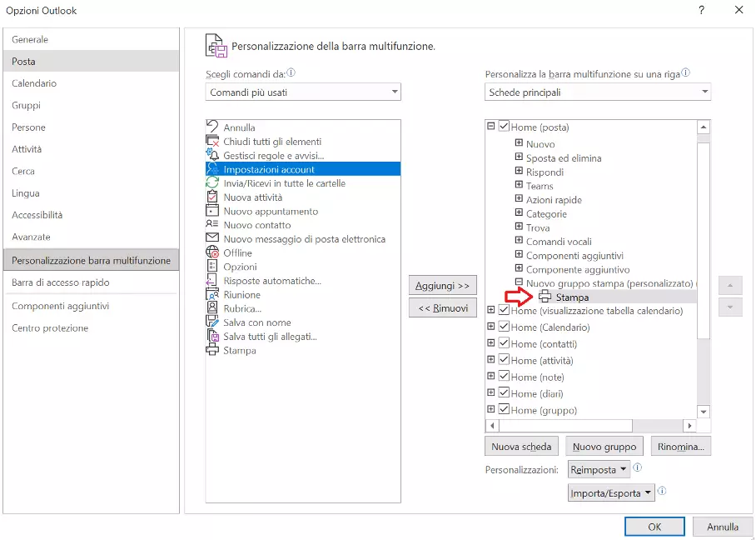Click the info icon next to Reimposta

pos(638,467)
